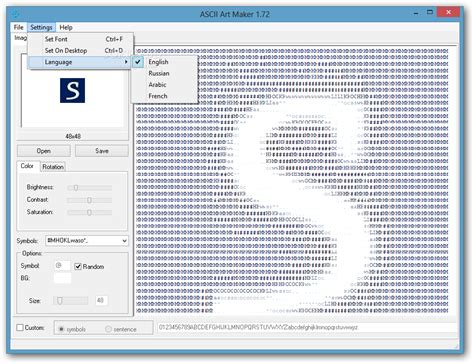Image resolution: width=474 pixels, height=364 pixels.
Task: Minimize the ASCII Art Maker window
Action: [416, 13]
